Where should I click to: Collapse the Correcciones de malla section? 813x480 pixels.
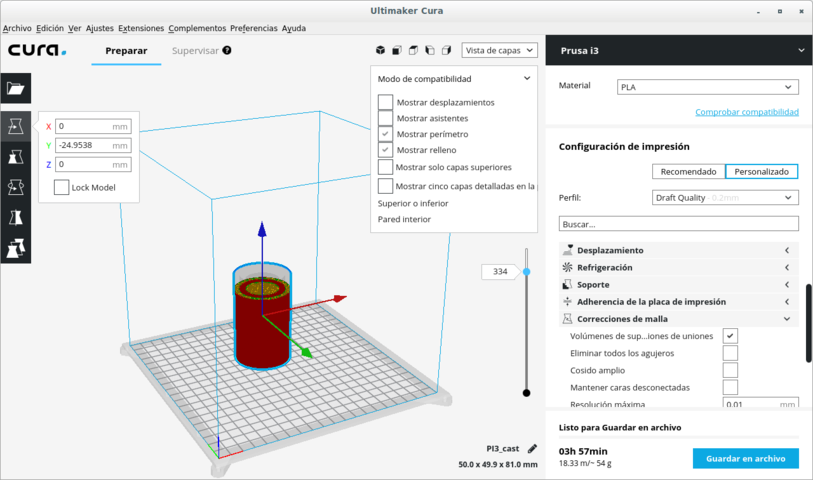click(679, 319)
